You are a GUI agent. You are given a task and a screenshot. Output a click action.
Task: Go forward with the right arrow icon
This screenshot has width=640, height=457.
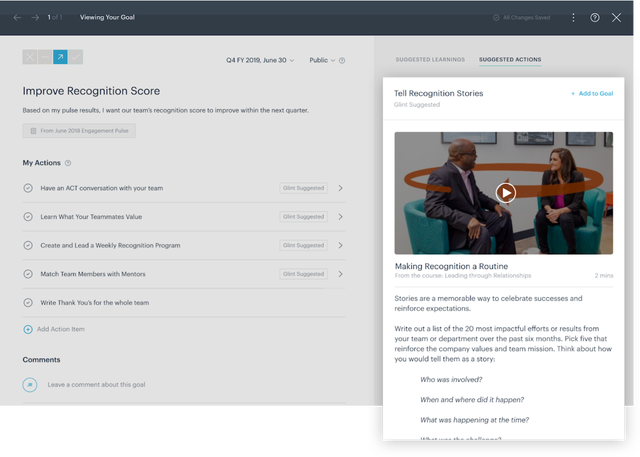[x=35, y=18]
